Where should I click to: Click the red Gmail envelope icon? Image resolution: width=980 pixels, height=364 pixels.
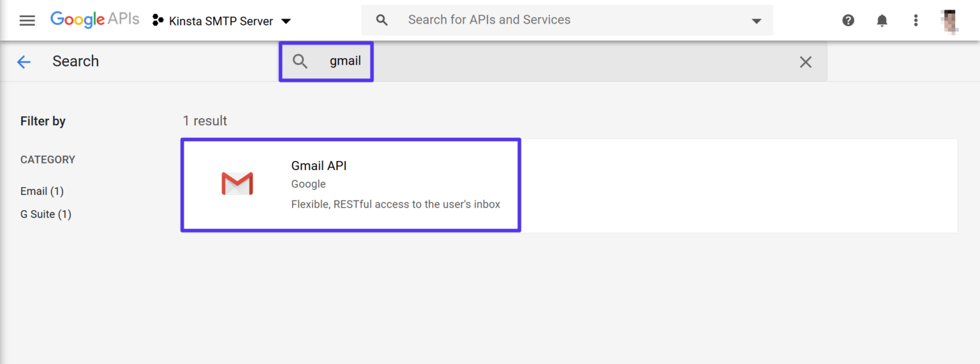click(x=237, y=184)
